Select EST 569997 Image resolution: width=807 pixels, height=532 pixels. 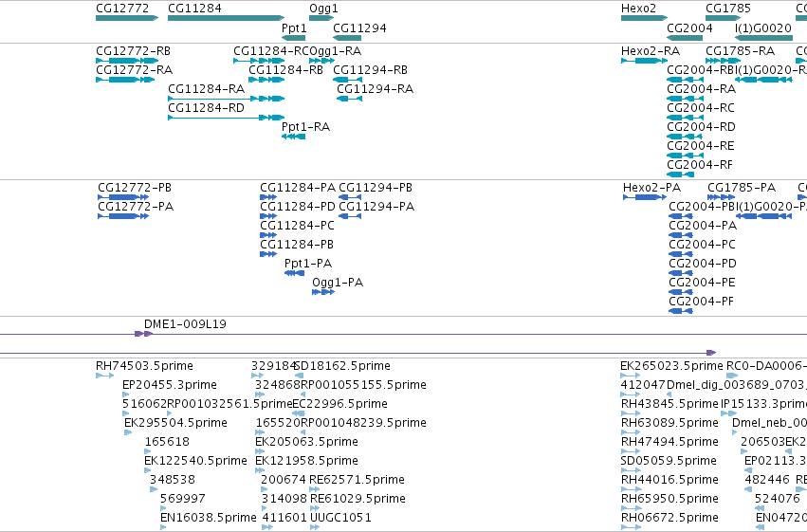tap(164, 509)
